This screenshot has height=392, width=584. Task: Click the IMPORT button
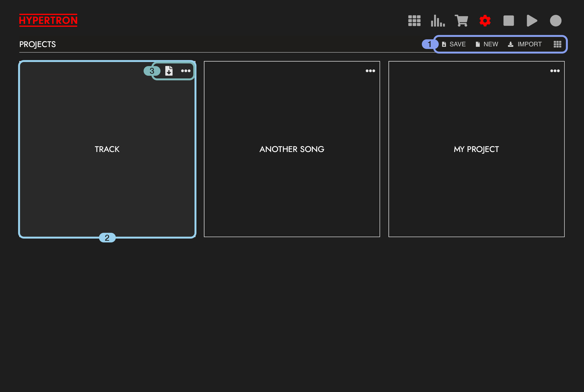[525, 44]
